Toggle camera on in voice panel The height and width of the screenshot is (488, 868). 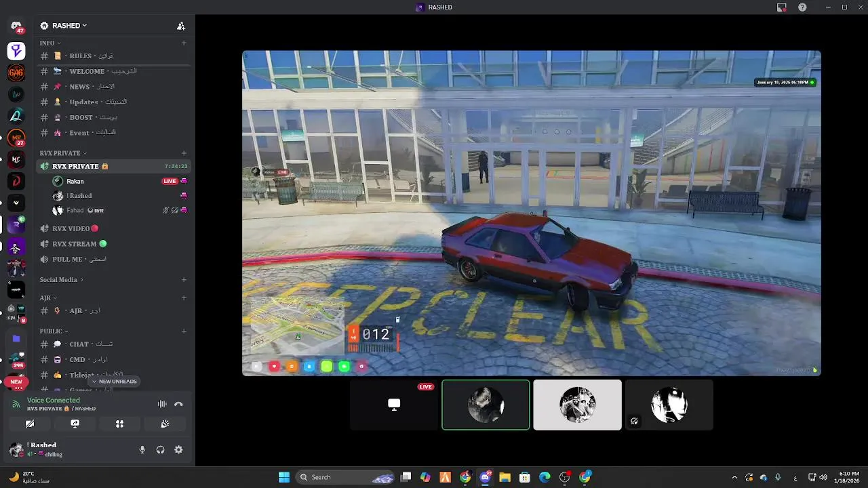coord(30,424)
